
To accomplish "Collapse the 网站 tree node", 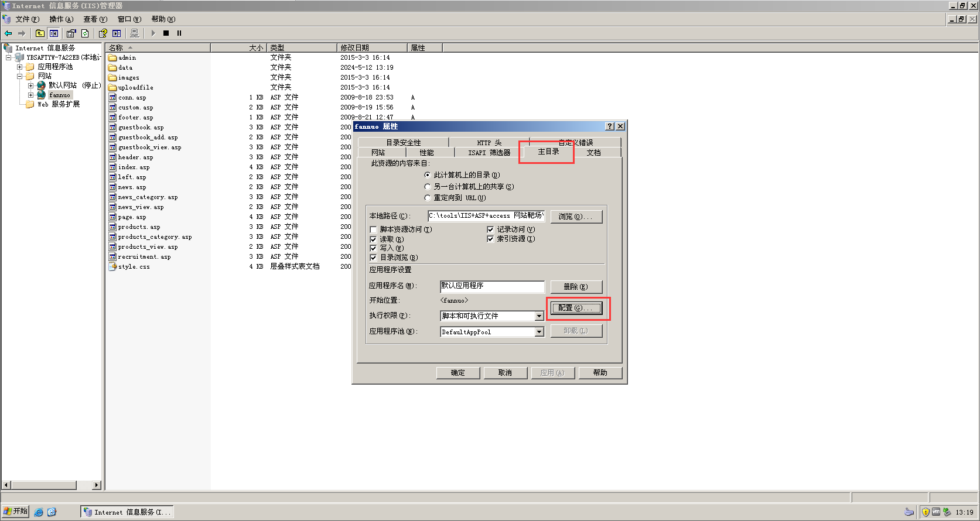I will pos(19,76).
